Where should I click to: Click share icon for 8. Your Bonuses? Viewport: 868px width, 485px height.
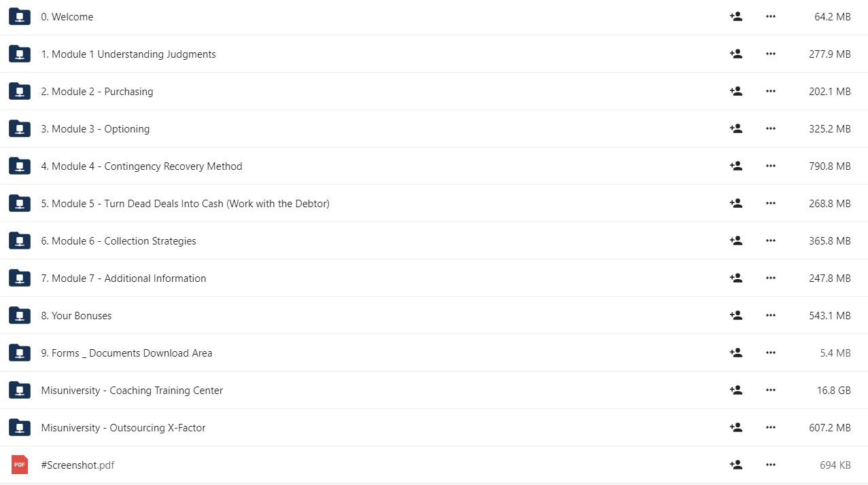coord(735,315)
